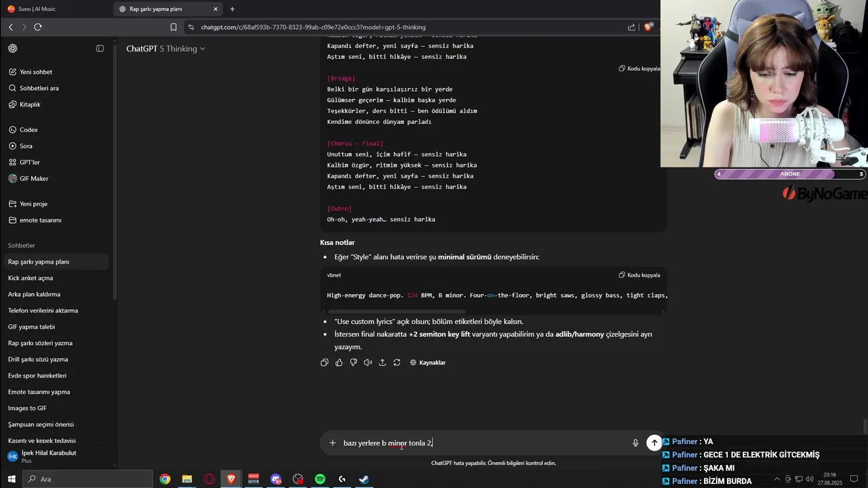Open Voicemeeter from the taskbar
This screenshot has height=488, width=868.
coord(254,479)
